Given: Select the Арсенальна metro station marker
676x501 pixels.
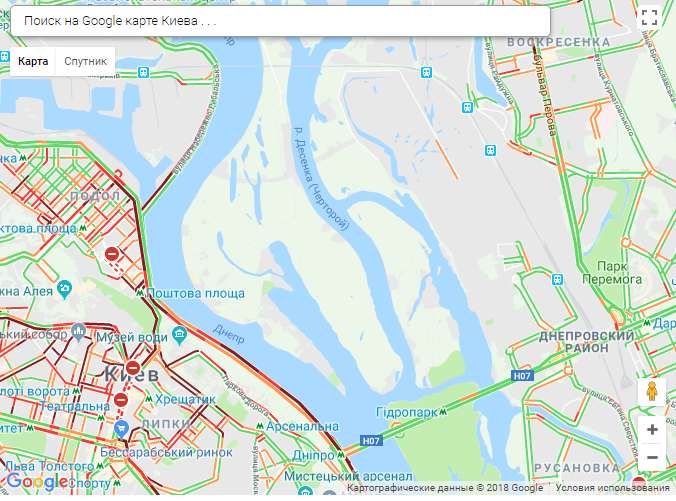Looking at the screenshot, I should [x=260, y=426].
